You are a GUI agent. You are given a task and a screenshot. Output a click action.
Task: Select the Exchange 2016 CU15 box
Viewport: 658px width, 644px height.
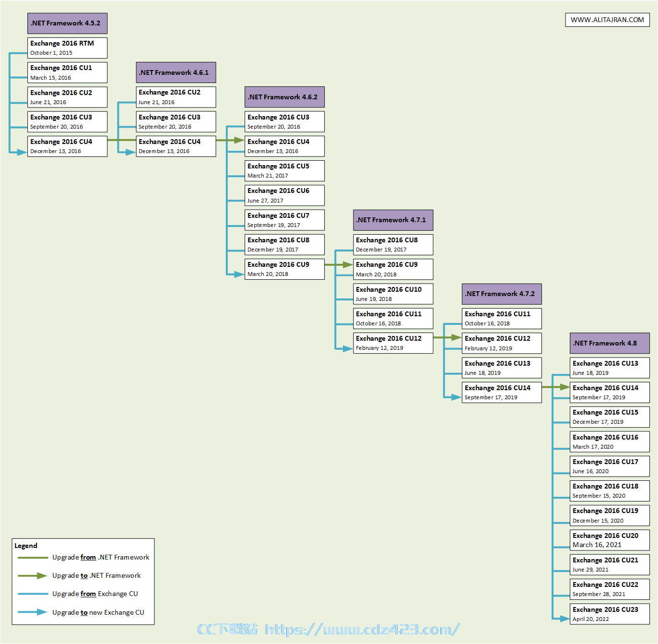(x=610, y=417)
